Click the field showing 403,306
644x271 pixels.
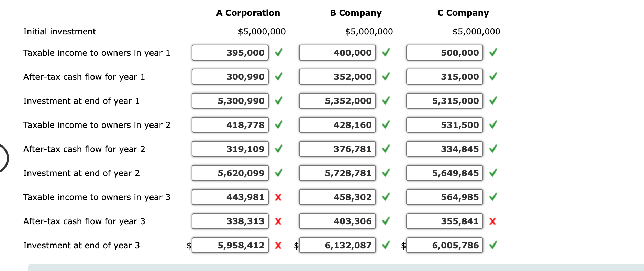[337, 221]
